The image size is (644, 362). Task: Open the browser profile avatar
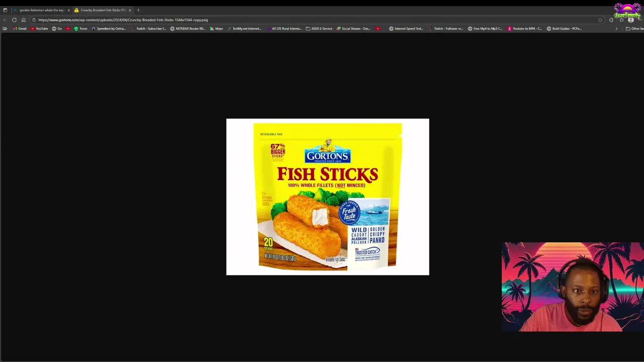click(631, 20)
